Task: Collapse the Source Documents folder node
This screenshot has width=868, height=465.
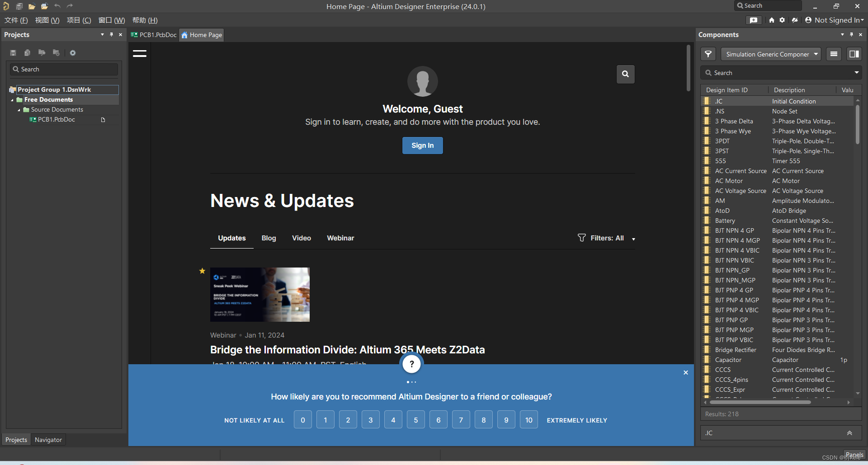Action: [19, 110]
